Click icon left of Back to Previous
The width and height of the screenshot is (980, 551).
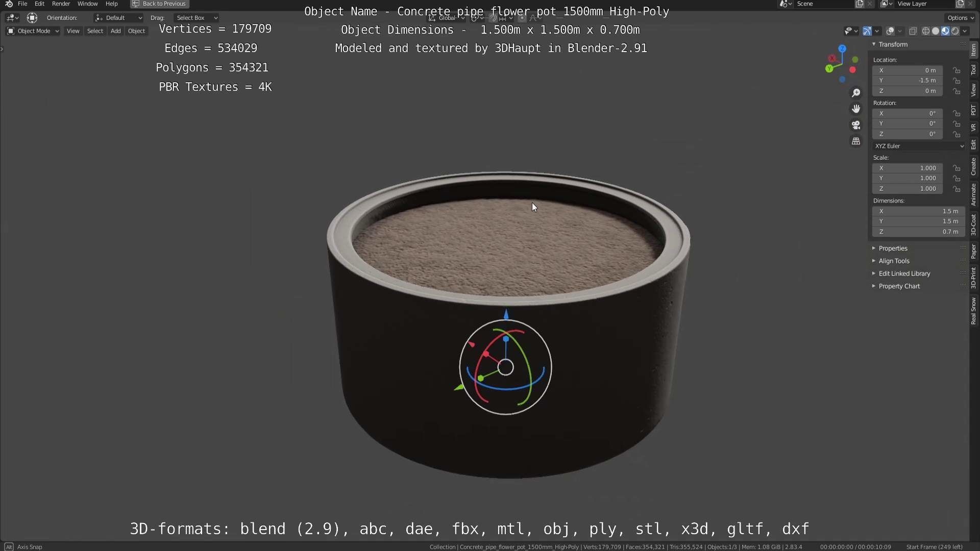pos(136,4)
